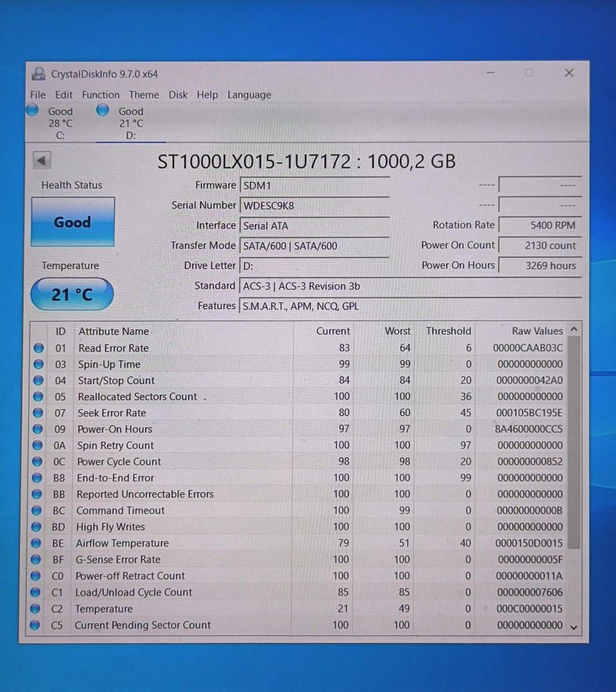Select raw value 8A4600000CC5

(529, 429)
